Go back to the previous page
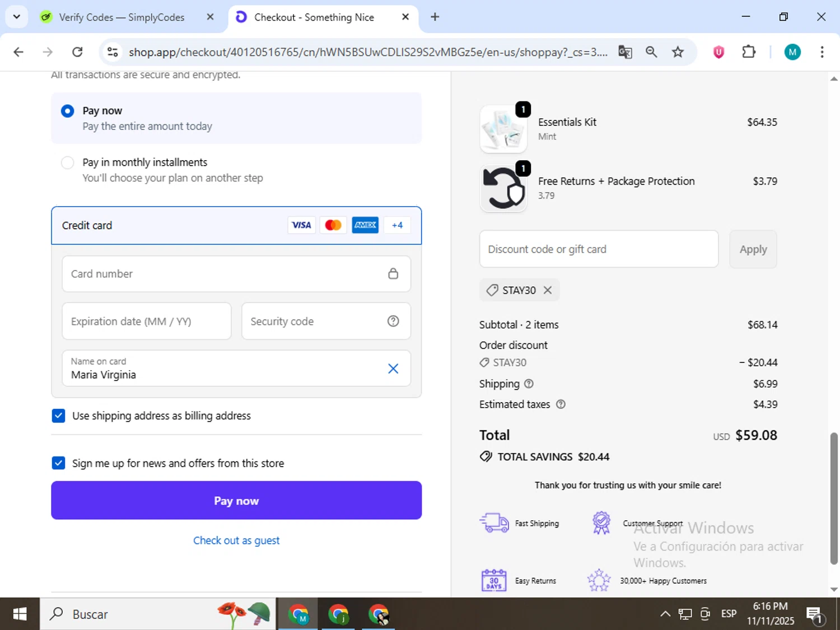 coord(18,52)
